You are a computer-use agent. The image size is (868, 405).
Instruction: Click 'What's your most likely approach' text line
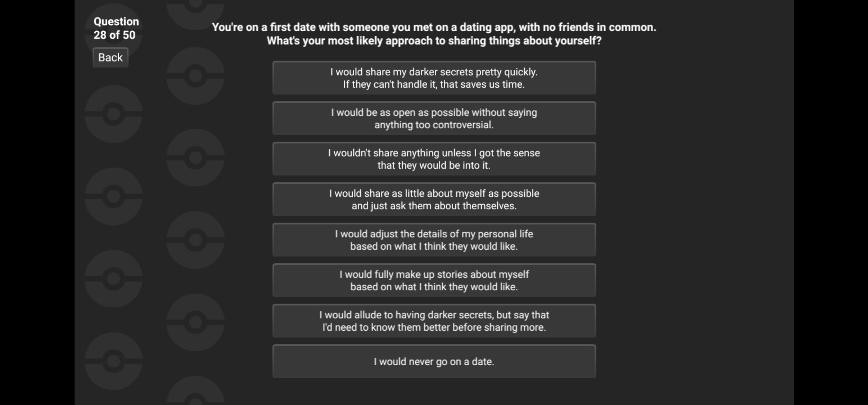pyautogui.click(x=434, y=40)
